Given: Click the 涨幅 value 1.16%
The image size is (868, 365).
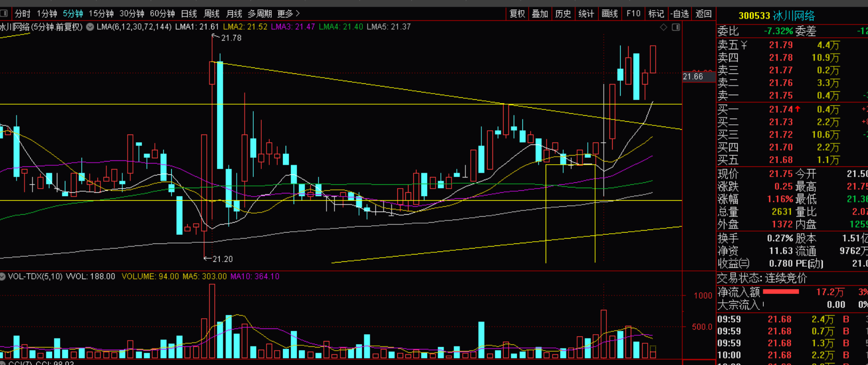Looking at the screenshot, I should [780, 199].
